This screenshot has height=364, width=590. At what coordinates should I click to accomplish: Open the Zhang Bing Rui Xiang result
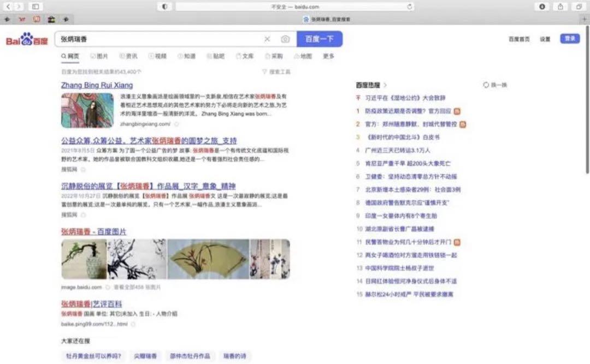click(97, 85)
